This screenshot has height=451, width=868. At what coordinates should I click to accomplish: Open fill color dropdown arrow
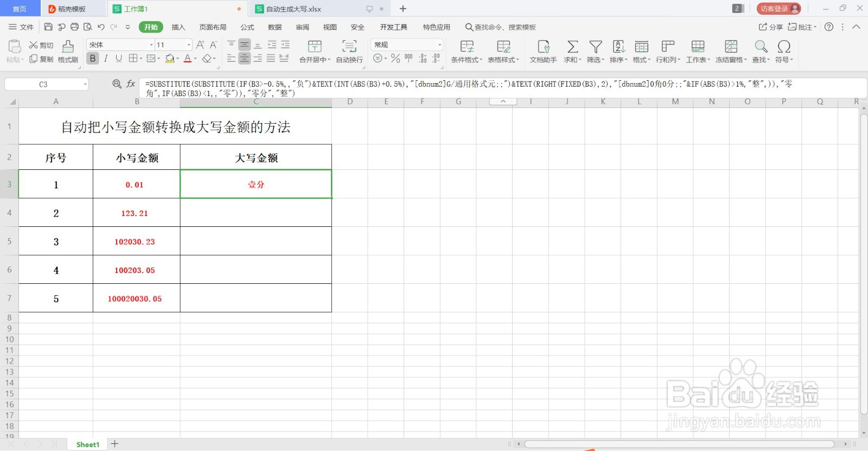[177, 59]
